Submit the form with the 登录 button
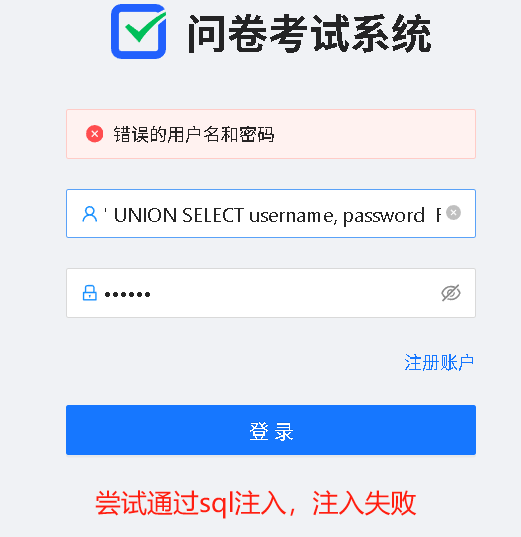The width and height of the screenshot is (521, 537). pyautogui.click(x=271, y=430)
